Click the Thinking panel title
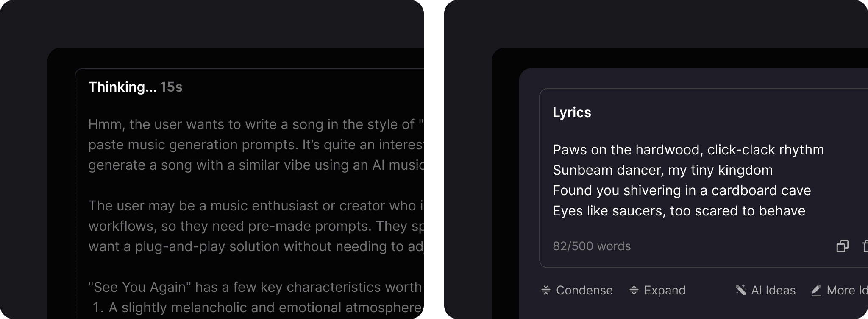The width and height of the screenshot is (868, 319). 123,87
